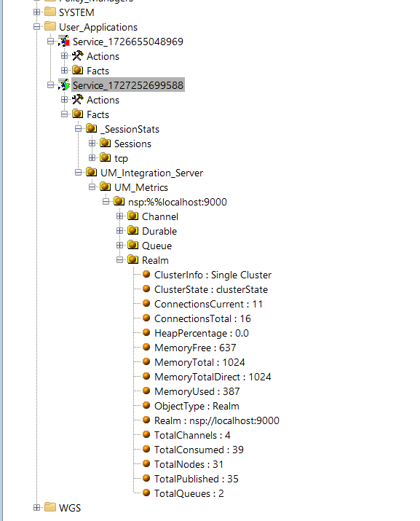Screen dimensions: 420x521
Task: Click the _SessionStats fact folder icon
Action: click(92, 128)
